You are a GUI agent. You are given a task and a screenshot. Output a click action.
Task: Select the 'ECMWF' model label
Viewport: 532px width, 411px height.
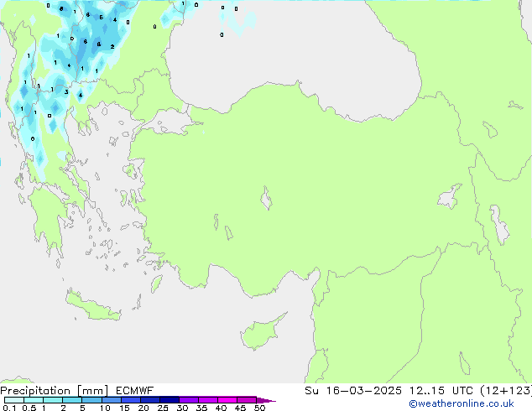[134, 391]
